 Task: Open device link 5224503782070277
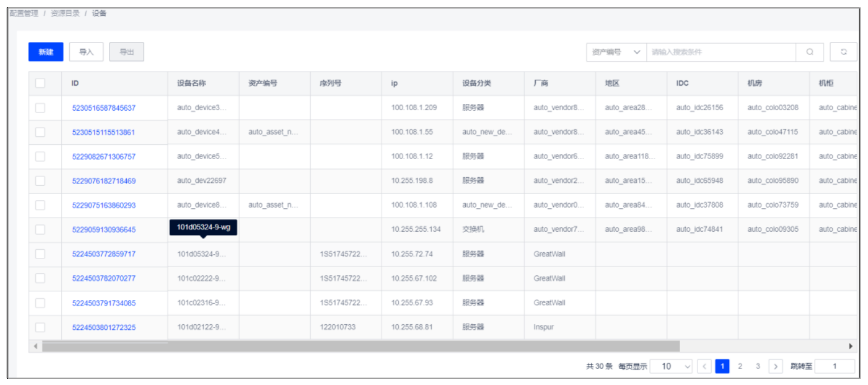coord(104,279)
